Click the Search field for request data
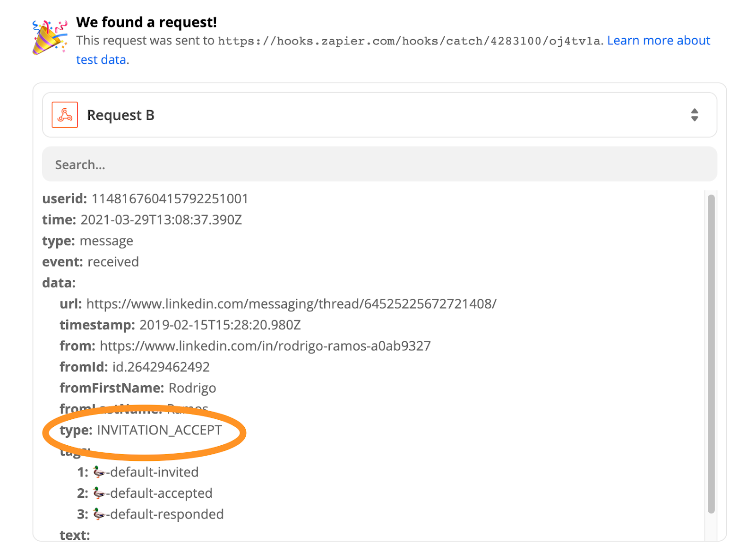Viewport: 756px width, 553px height. pos(379,164)
